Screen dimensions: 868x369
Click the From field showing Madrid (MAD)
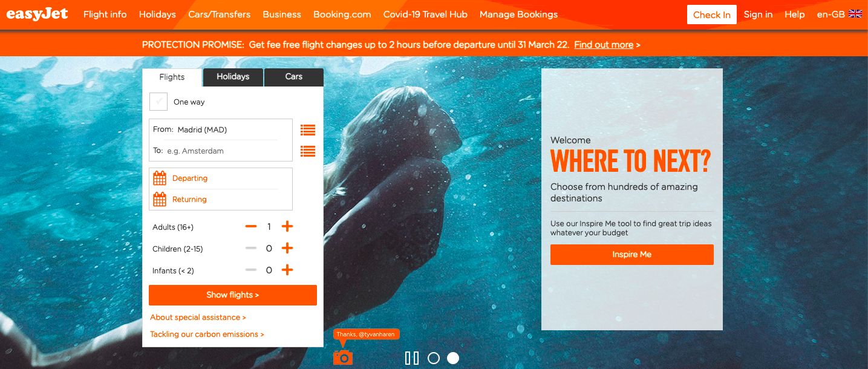point(221,129)
